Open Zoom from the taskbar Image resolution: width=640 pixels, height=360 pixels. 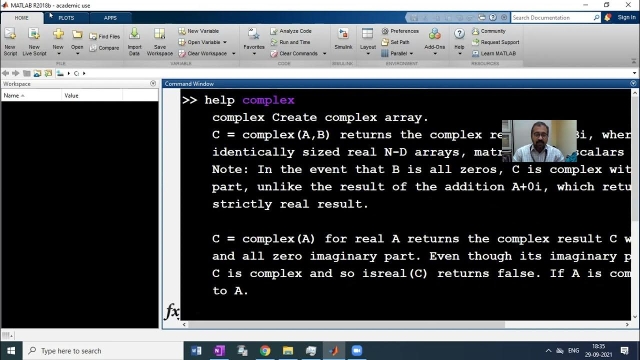[x=357, y=351]
